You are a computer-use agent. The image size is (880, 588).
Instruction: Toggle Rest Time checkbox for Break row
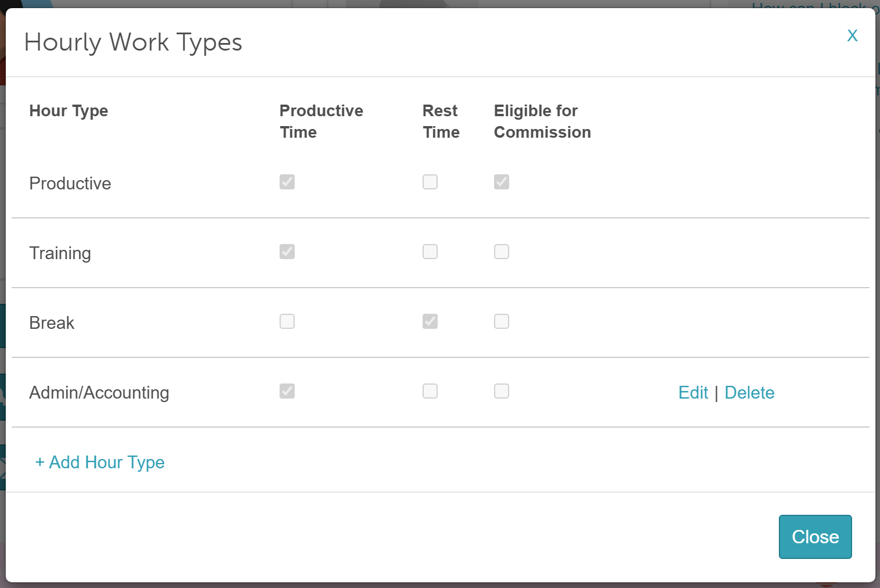pos(430,321)
